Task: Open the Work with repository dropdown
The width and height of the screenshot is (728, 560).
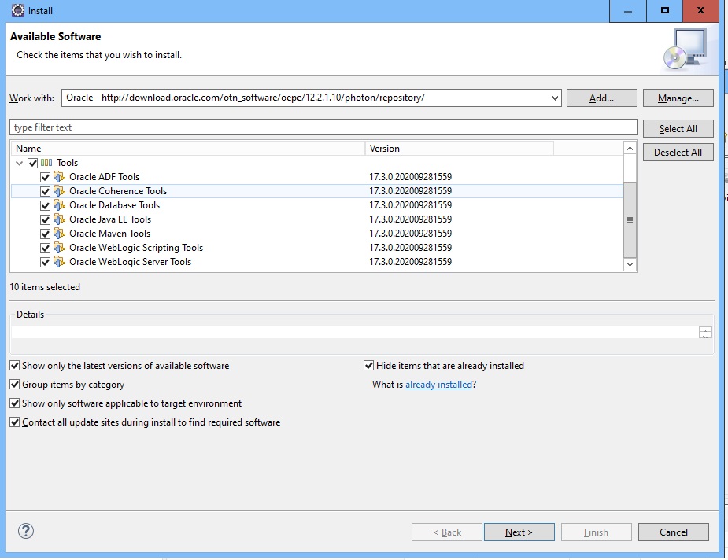Action: (554, 98)
